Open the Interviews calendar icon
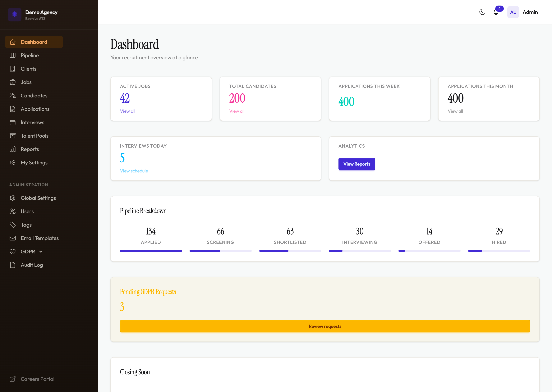This screenshot has width=552, height=392. click(13, 122)
